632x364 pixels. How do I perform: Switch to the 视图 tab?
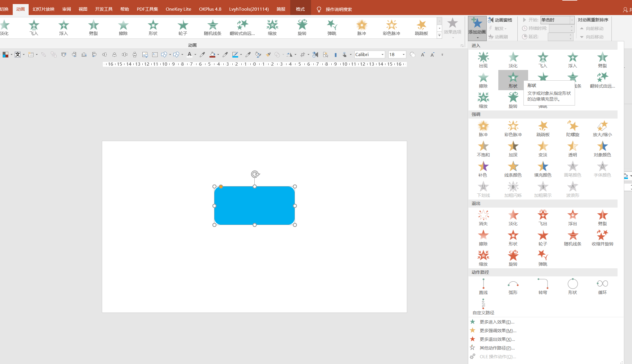(x=83, y=9)
